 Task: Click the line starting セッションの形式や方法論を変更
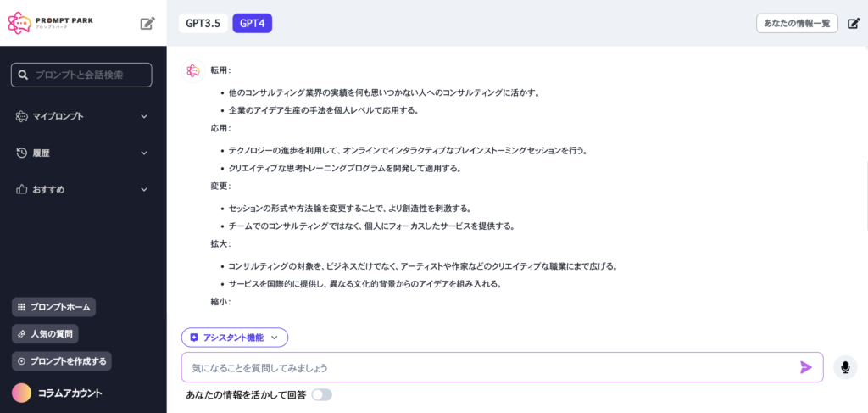tap(350, 209)
